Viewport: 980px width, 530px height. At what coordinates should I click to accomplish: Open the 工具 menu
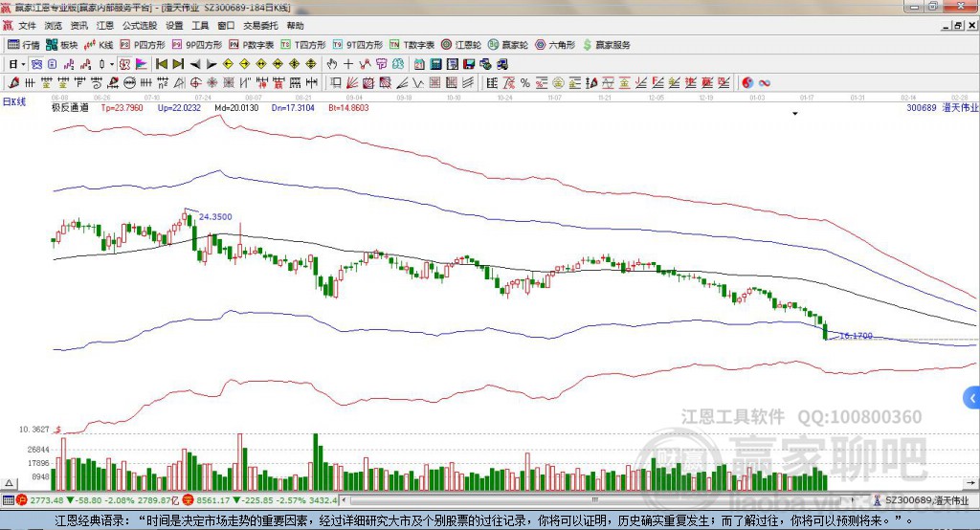tap(200, 26)
